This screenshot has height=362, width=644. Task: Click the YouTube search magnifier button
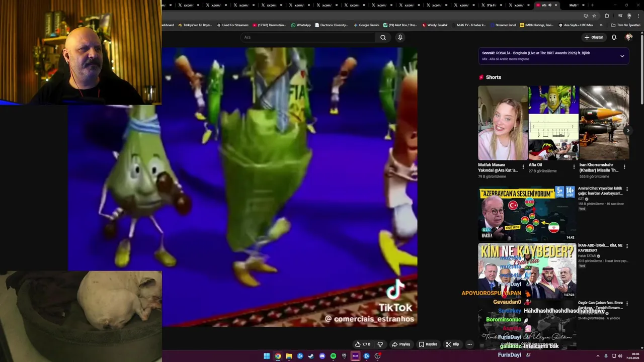click(383, 37)
